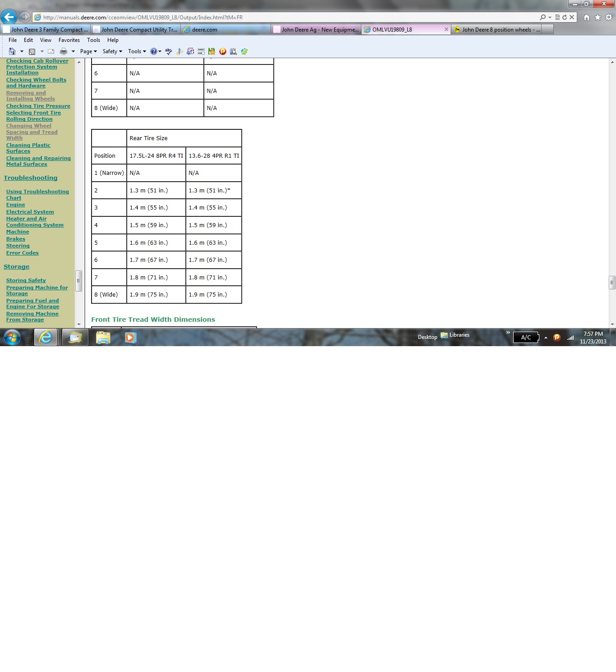Image resolution: width=616 pixels, height=672 pixels.
Task: Click the RSS feeds icon
Action: click(32, 51)
